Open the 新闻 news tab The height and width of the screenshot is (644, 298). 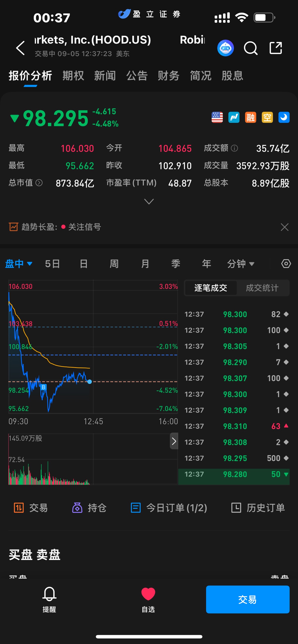105,75
